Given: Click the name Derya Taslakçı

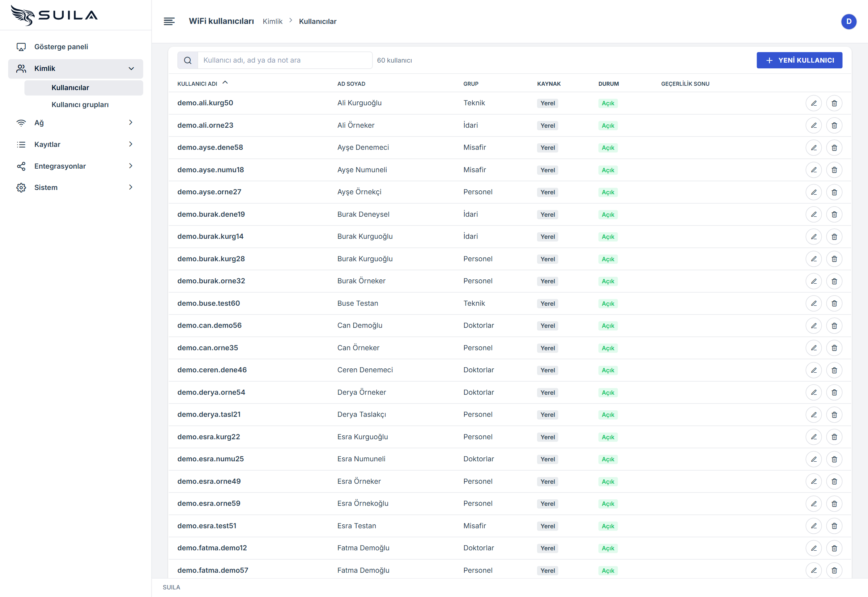Looking at the screenshot, I should pos(361,414).
